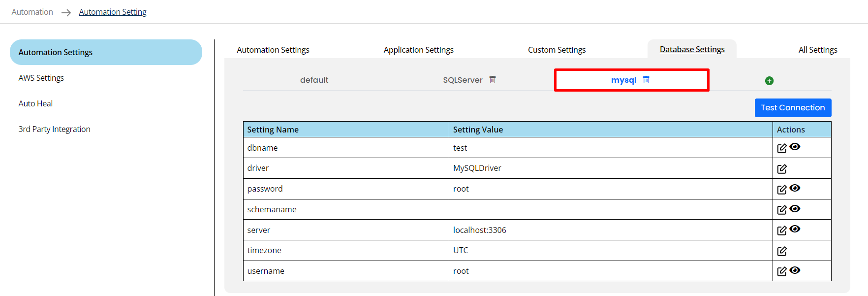The width and height of the screenshot is (868, 296).
Task: Add new database with green plus
Action: click(769, 81)
